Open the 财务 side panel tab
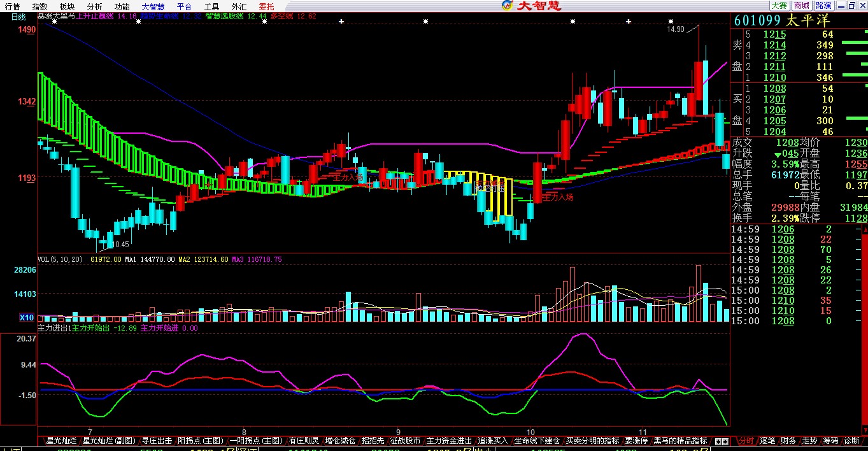Image resolution: width=868 pixels, height=451 pixels. (788, 440)
